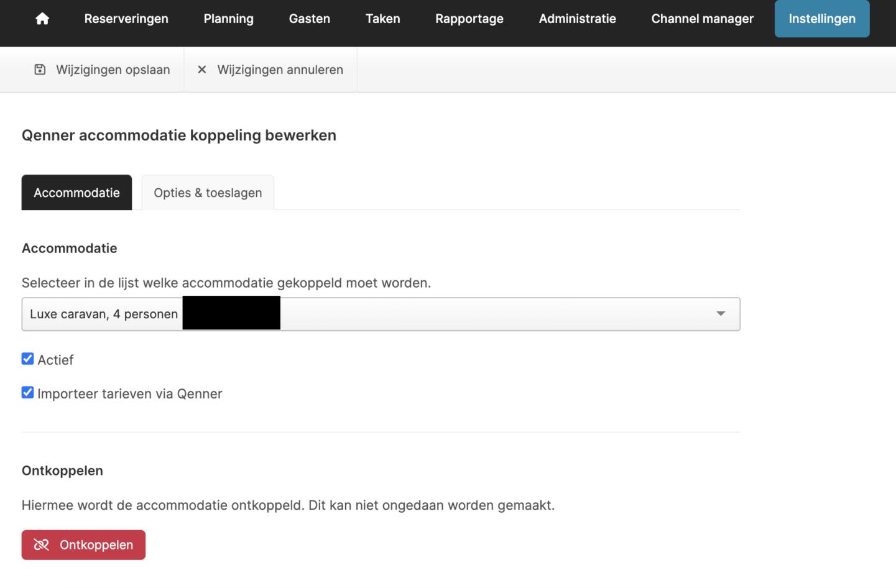Click the Instellingen button

(x=821, y=19)
